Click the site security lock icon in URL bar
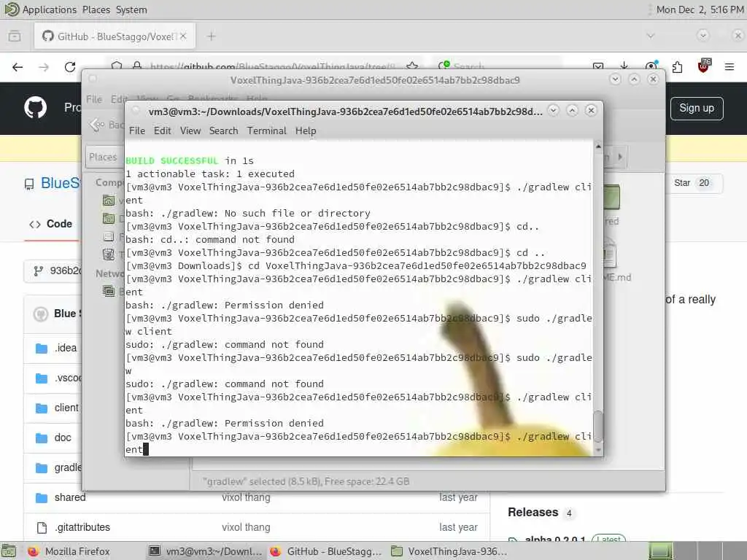The image size is (747, 560). click(x=136, y=66)
